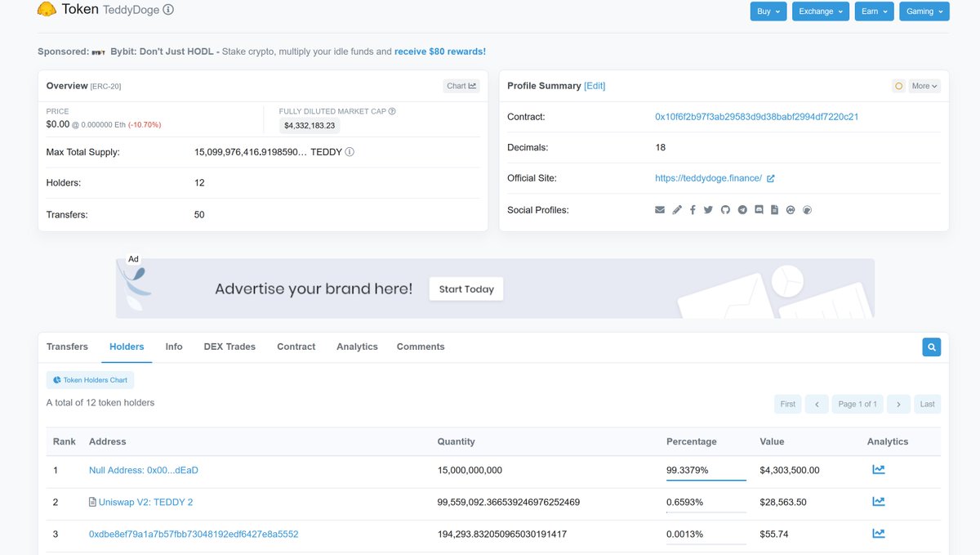The width and height of the screenshot is (980, 555).
Task: Click the info icon next to TeddyDoge title
Action: (x=168, y=11)
